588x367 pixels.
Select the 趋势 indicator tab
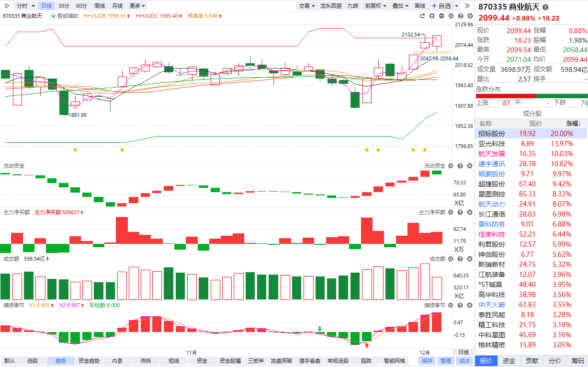[61, 361]
